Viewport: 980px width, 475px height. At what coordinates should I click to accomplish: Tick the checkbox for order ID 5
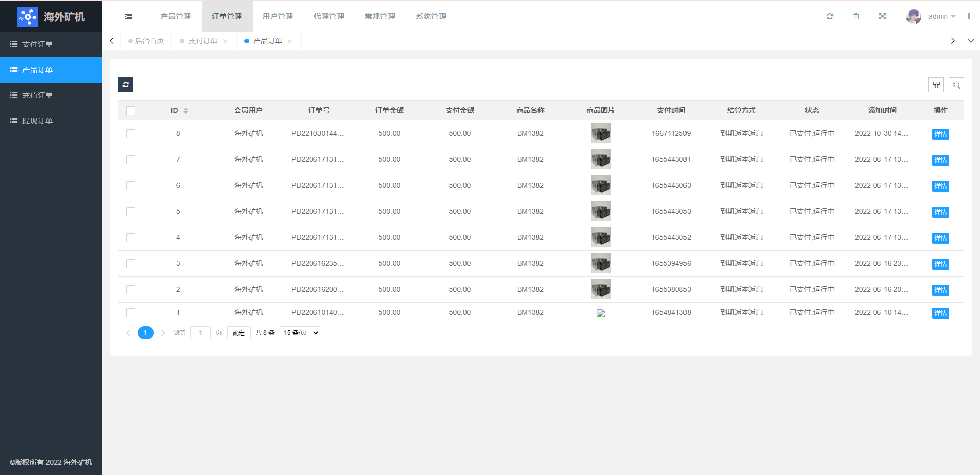131,212
